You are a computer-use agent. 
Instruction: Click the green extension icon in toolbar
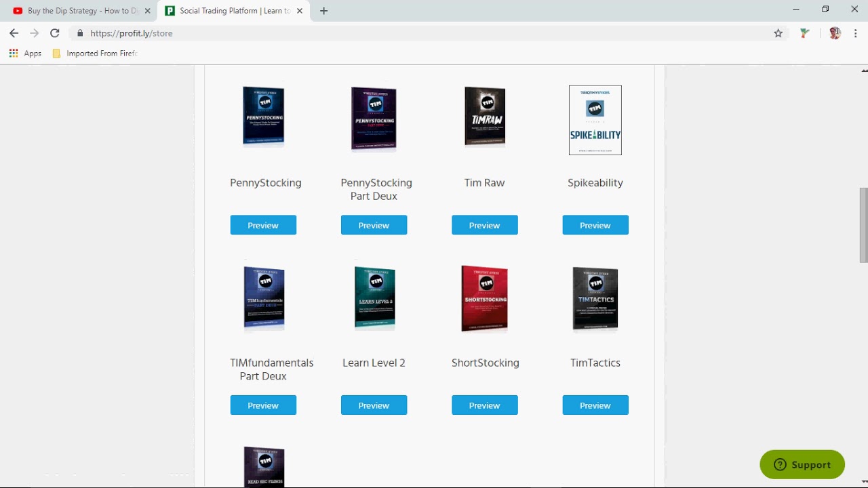click(x=804, y=33)
